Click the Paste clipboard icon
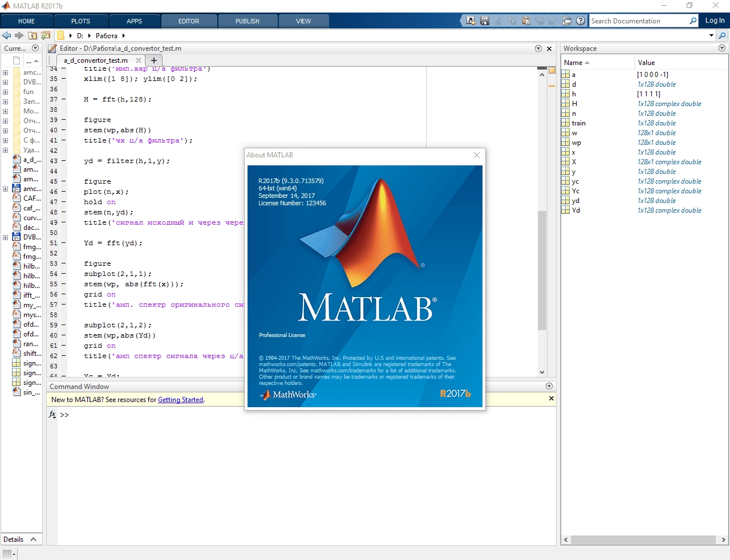Image resolution: width=730 pixels, height=560 pixels. 526,21
